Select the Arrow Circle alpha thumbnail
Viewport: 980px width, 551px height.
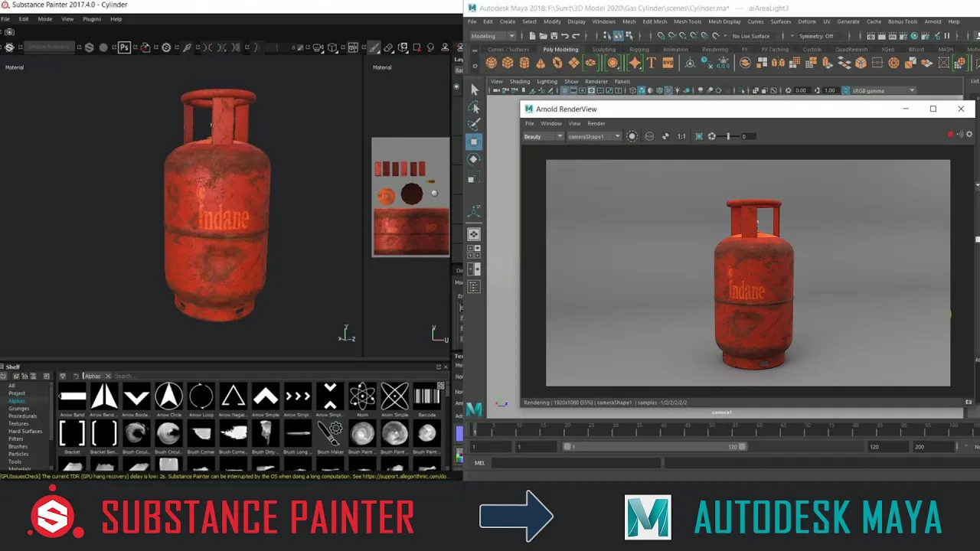(x=168, y=396)
